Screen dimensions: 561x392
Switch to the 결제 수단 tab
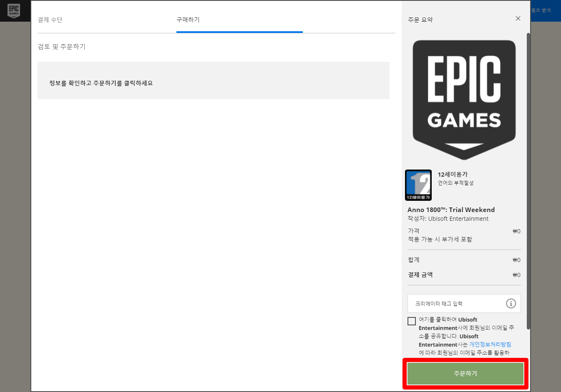tap(50, 20)
